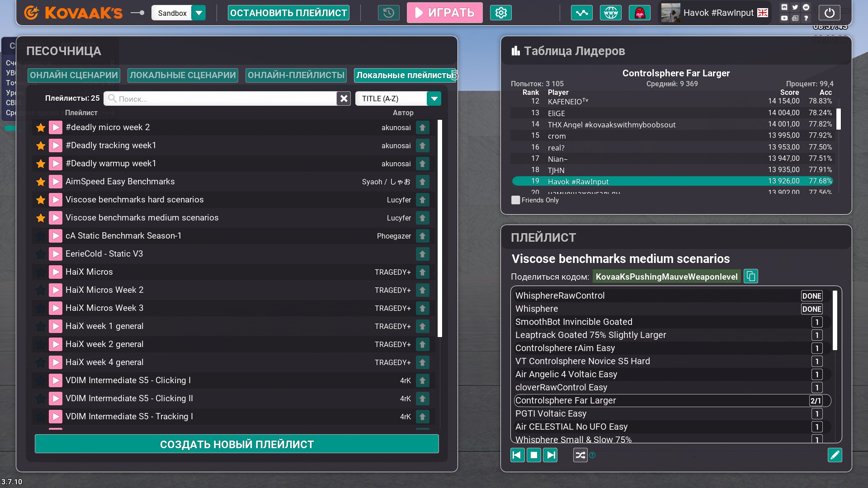Click the performance graph icon in top bar
This screenshot has width=868, height=488.
[581, 13]
